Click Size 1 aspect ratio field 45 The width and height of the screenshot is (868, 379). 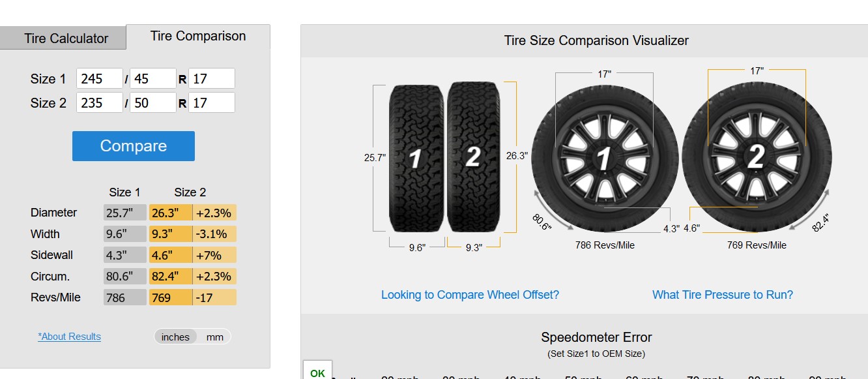click(152, 79)
